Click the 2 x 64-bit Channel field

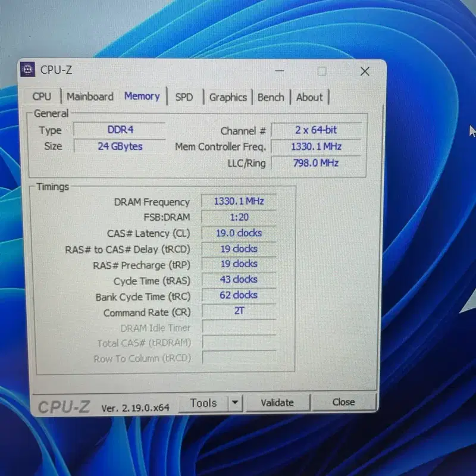point(316,130)
